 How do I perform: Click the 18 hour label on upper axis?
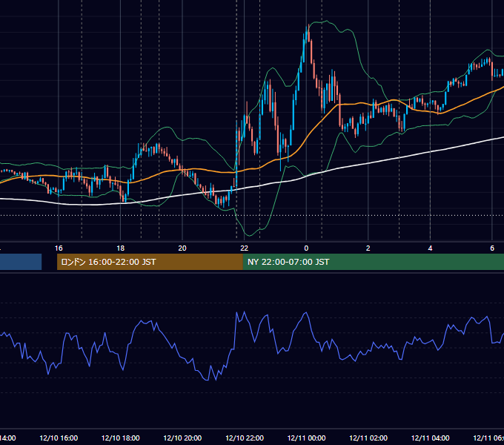tap(121, 248)
